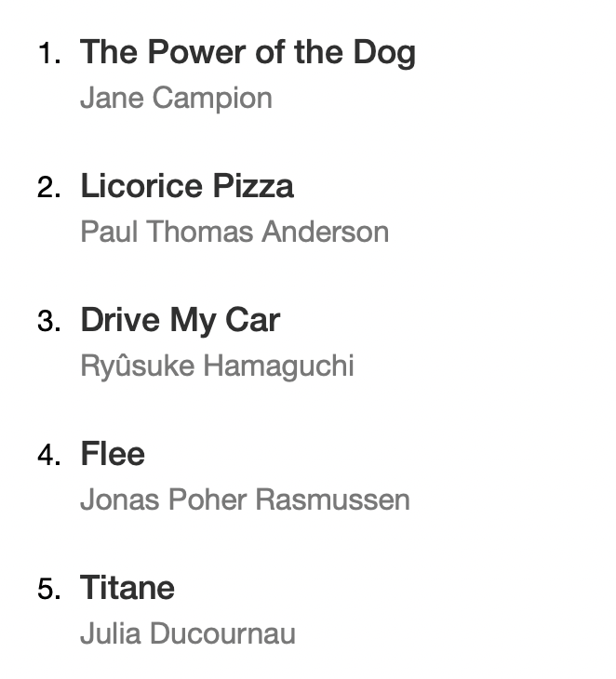This screenshot has height=679, width=616.
Task: Open The Power of the Dog title
Action: [x=248, y=53]
